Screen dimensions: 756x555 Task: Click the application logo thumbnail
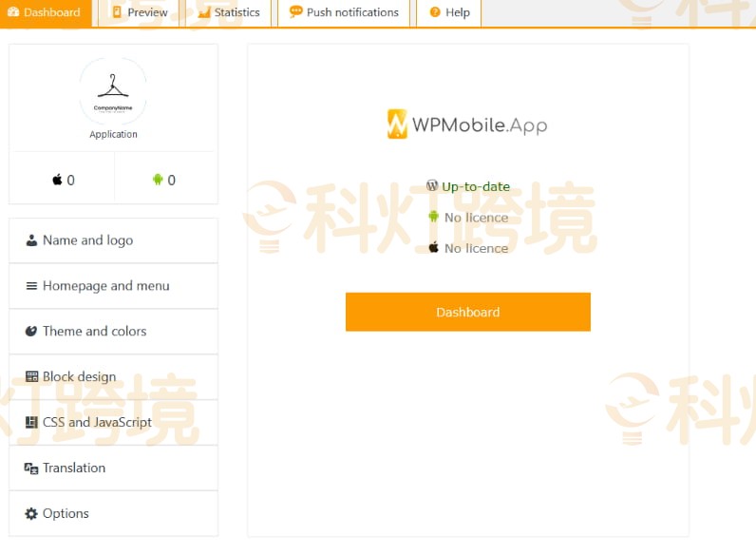113,91
